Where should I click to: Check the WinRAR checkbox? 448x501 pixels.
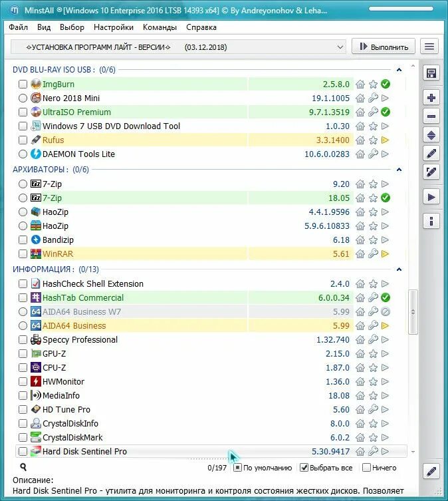[23, 253]
